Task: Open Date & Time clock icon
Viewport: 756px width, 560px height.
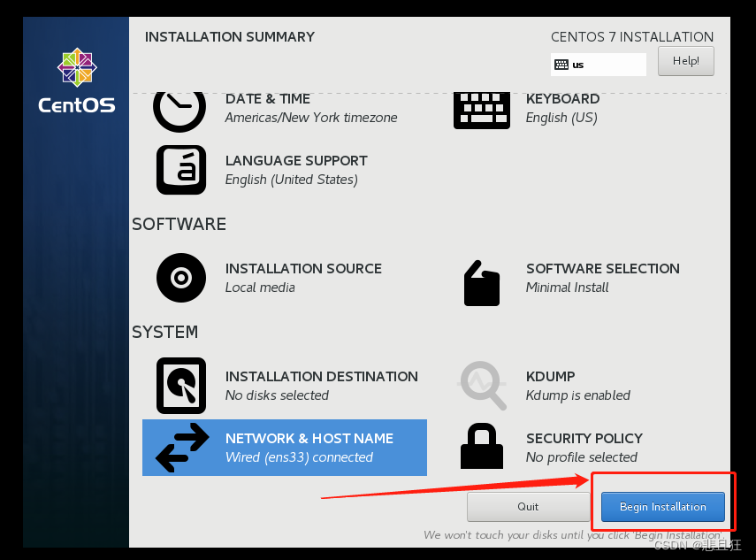Action: 179,111
